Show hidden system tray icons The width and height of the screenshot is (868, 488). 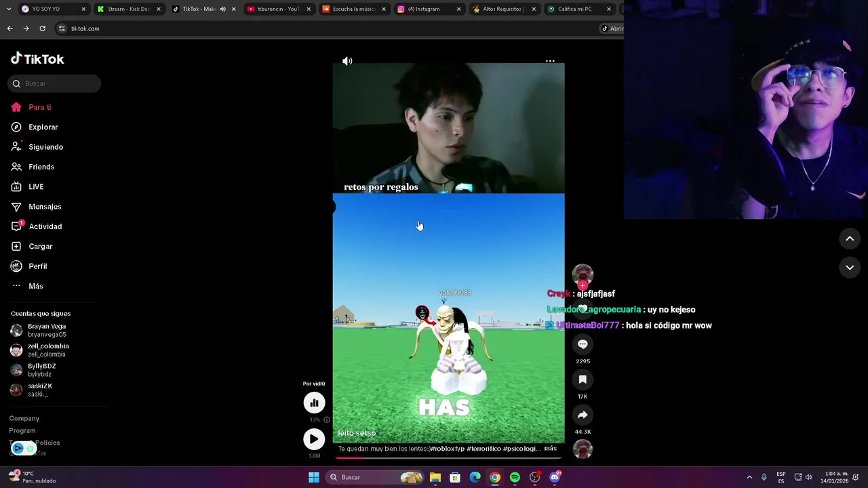pyautogui.click(x=749, y=477)
